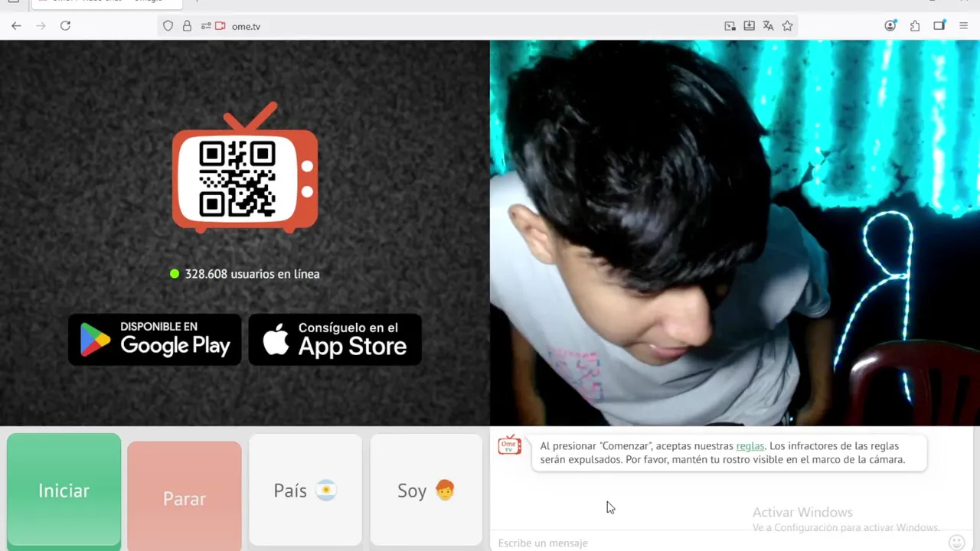Click the QR code TV logo

tap(245, 168)
